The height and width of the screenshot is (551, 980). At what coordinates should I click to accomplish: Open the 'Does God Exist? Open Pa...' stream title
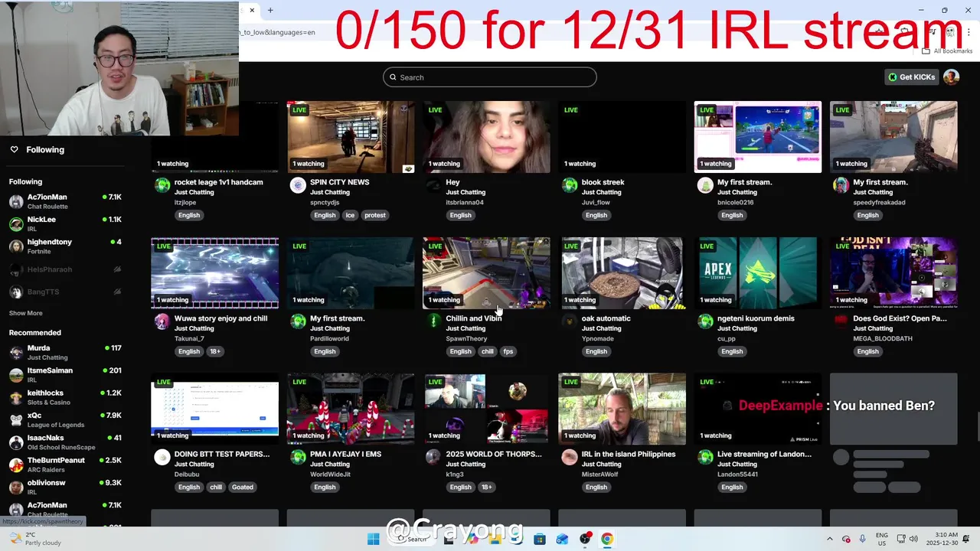[900, 318]
